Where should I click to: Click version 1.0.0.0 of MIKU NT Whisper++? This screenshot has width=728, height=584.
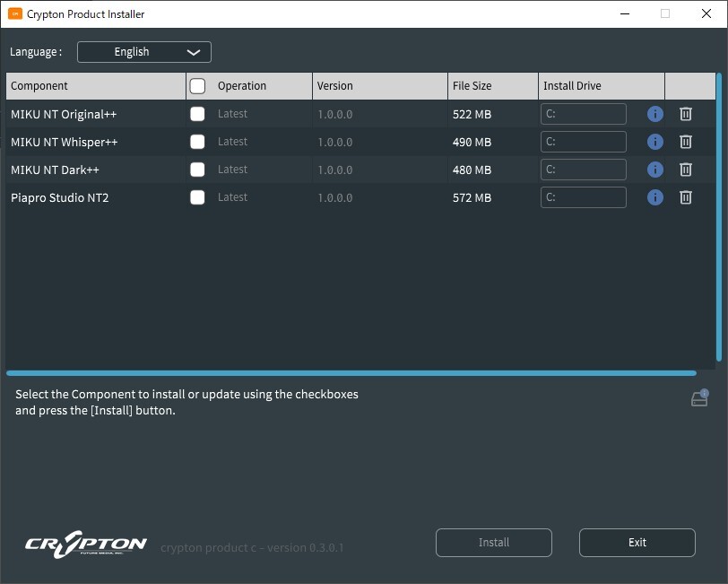pos(334,142)
